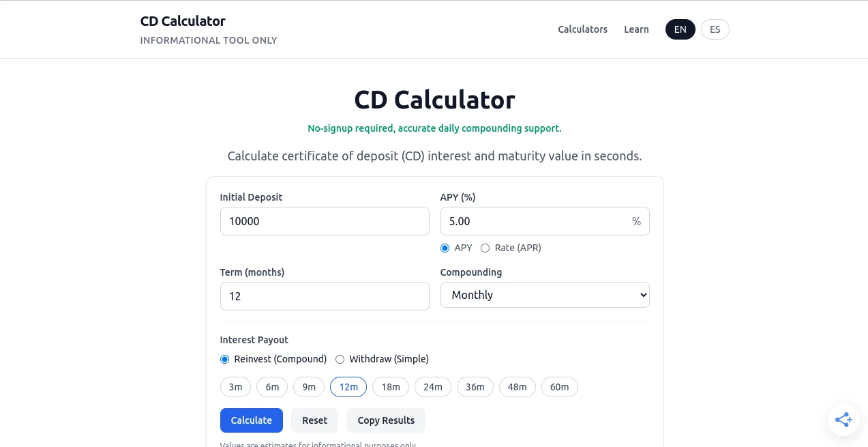This screenshot has width=868, height=447.
Task: Pick the 9m term preset
Action: coord(309,387)
